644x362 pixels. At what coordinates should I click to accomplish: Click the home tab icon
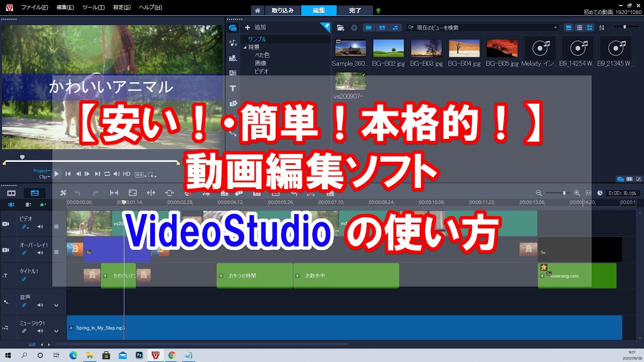point(257,10)
